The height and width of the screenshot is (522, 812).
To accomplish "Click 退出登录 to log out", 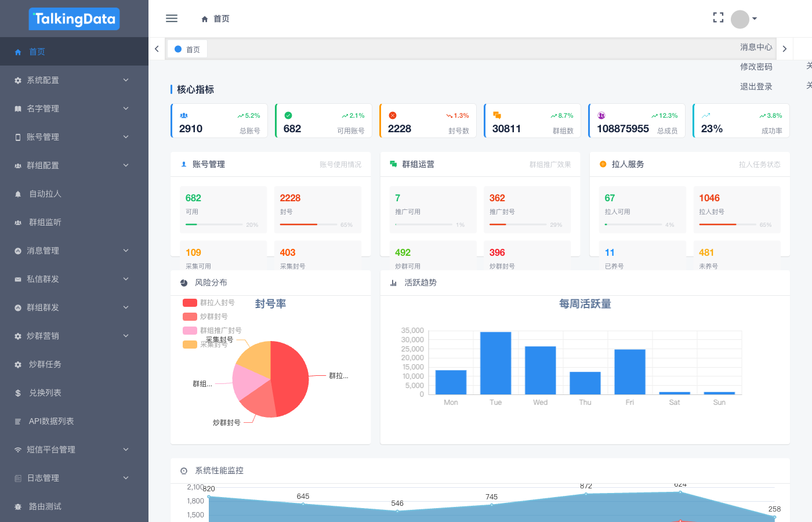I will (x=756, y=86).
